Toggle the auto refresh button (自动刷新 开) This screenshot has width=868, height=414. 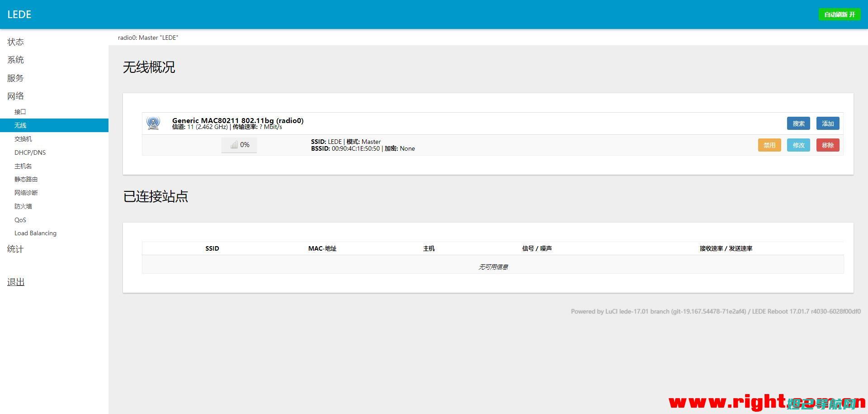(840, 14)
